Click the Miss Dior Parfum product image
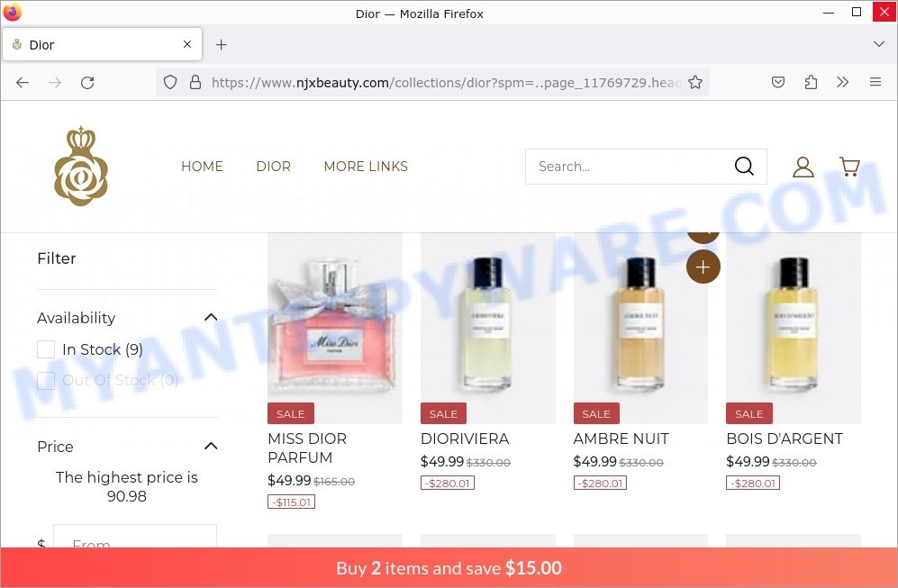The width and height of the screenshot is (898, 588). click(x=334, y=328)
